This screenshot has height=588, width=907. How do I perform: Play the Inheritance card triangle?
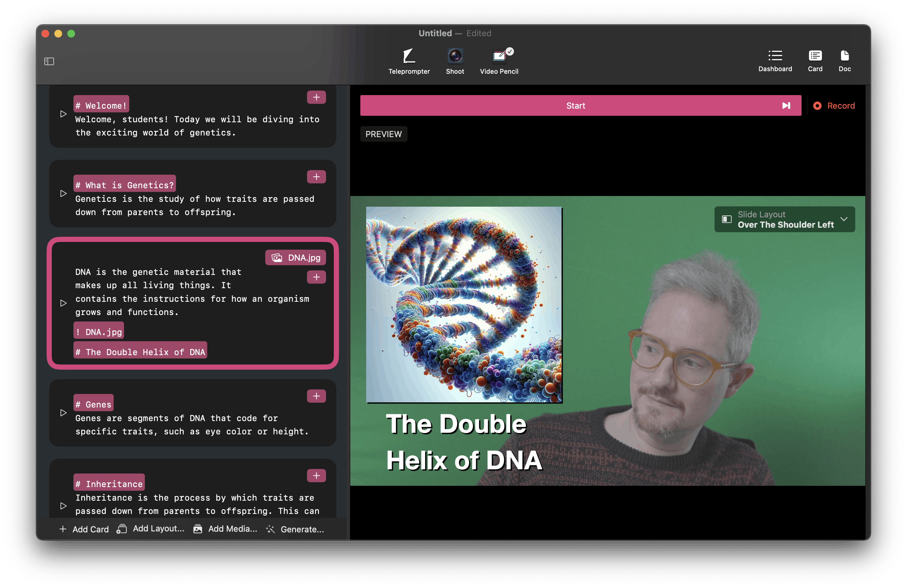(x=63, y=506)
